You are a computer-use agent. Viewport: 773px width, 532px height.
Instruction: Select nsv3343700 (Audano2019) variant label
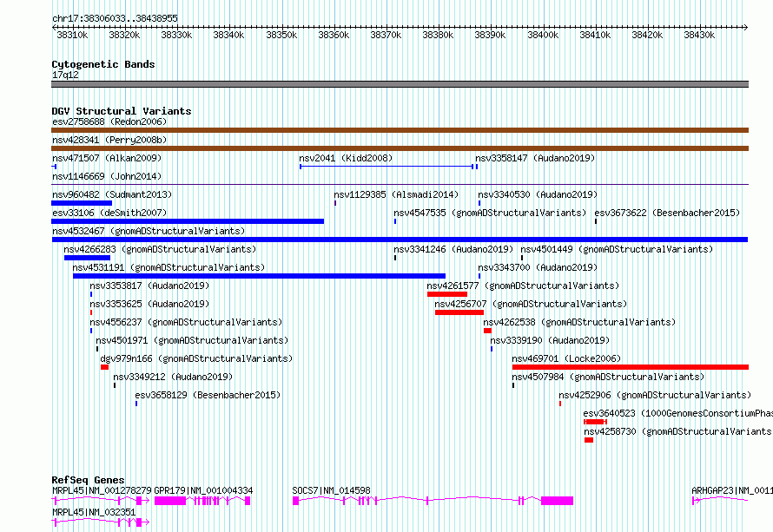tap(538, 267)
